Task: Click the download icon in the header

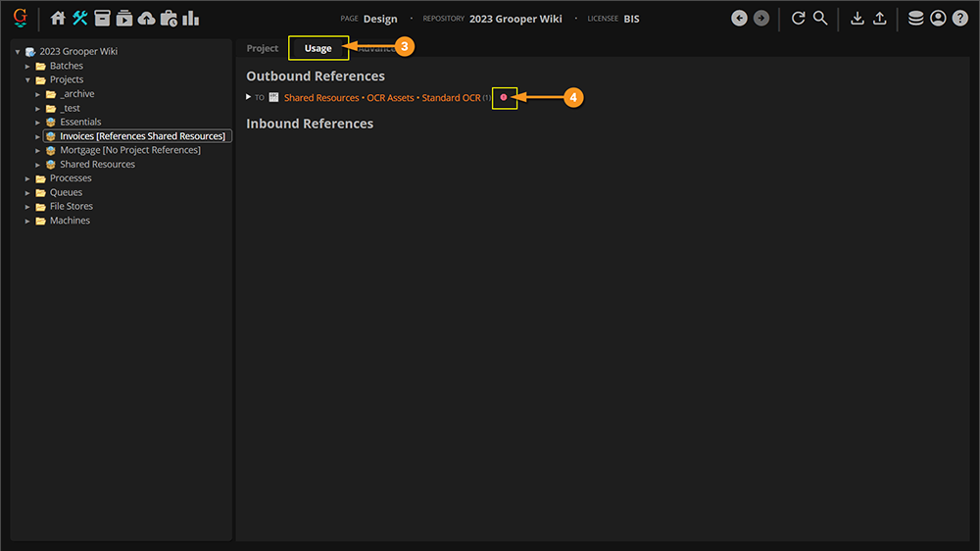Action: (x=857, y=18)
